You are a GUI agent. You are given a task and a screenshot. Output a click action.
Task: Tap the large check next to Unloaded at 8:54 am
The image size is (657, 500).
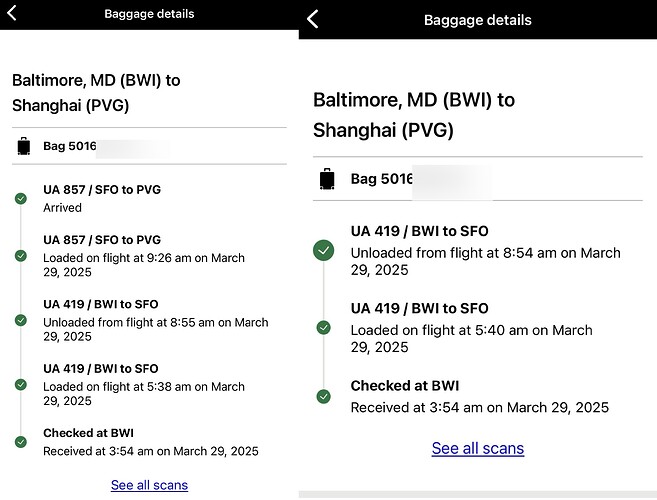[x=323, y=251]
